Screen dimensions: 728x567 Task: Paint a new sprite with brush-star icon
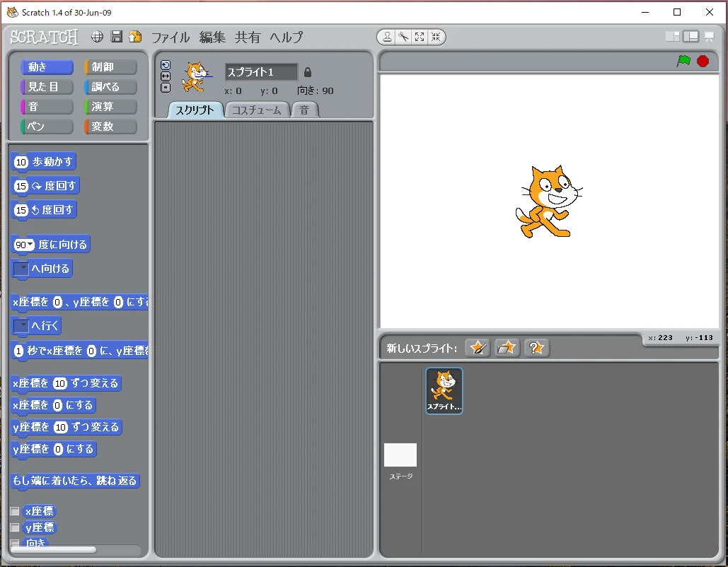478,348
